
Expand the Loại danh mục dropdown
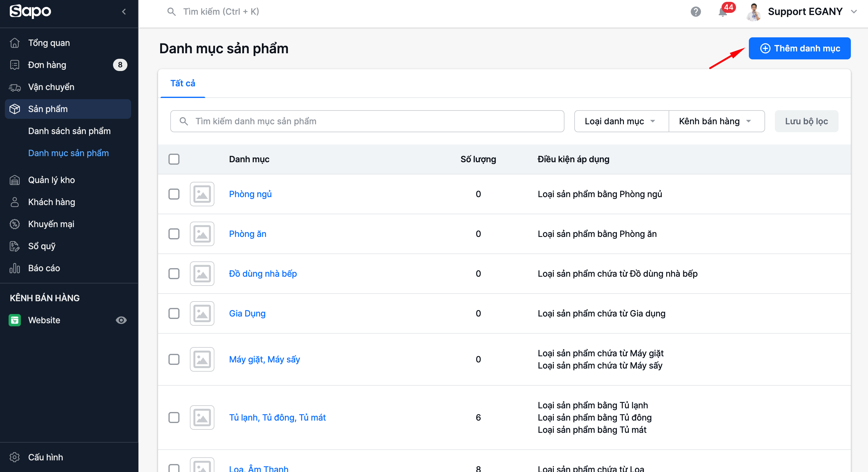pos(621,121)
